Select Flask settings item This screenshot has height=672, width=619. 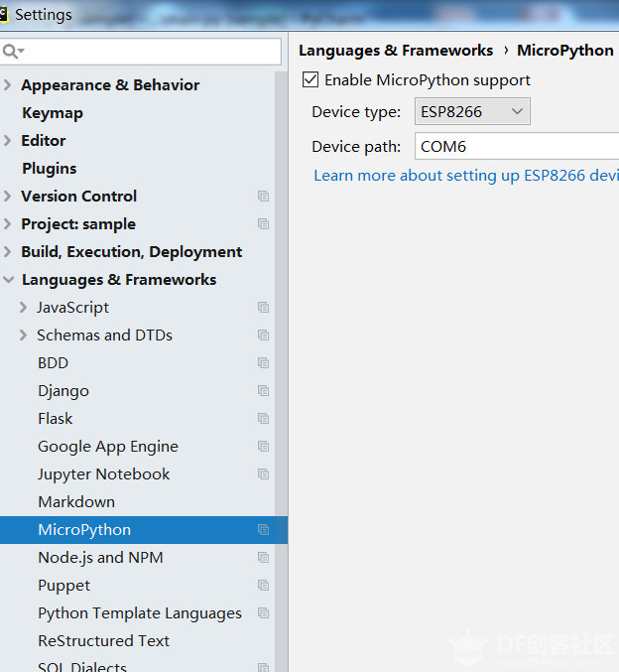point(56,418)
